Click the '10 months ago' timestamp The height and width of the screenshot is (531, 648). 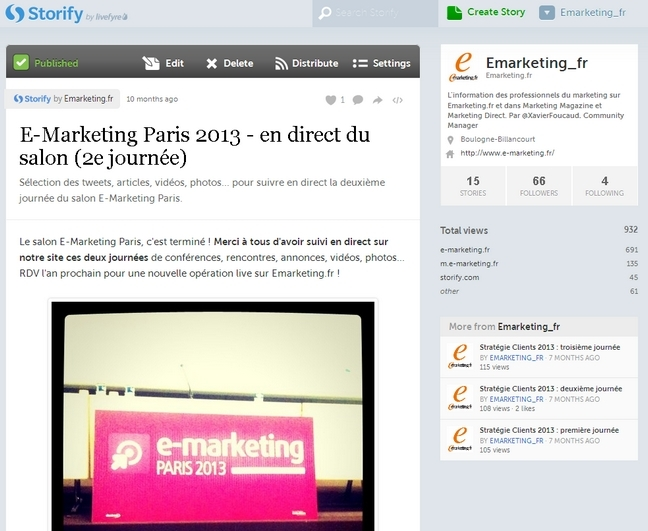coord(152,99)
